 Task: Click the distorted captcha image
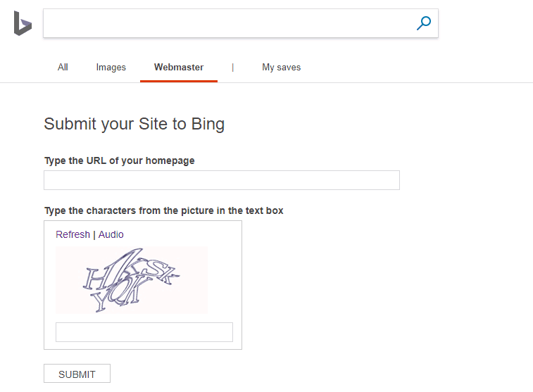click(132, 280)
